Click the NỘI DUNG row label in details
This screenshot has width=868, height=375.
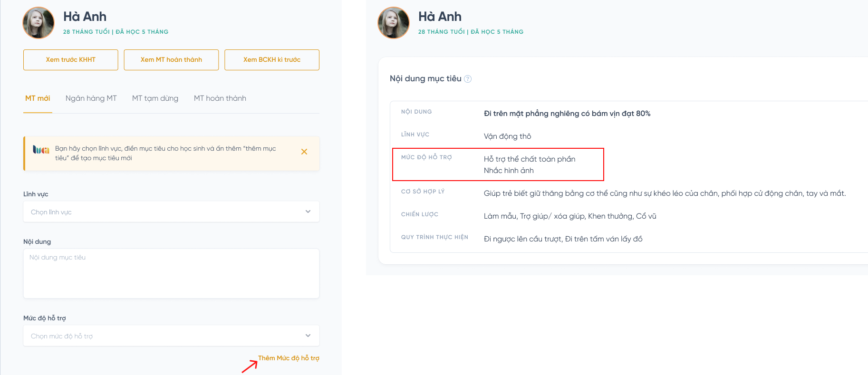(416, 112)
